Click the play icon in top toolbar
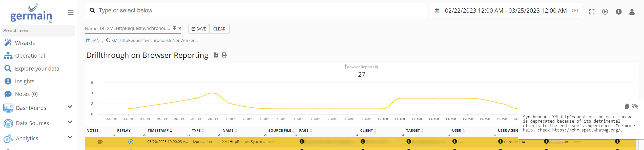This screenshot has height=150, width=644. pyautogui.click(x=605, y=12)
